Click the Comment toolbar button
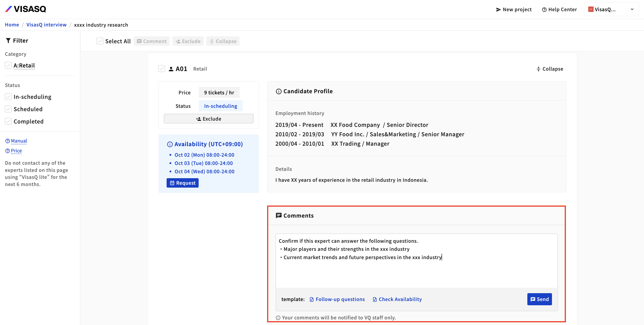 (152, 41)
